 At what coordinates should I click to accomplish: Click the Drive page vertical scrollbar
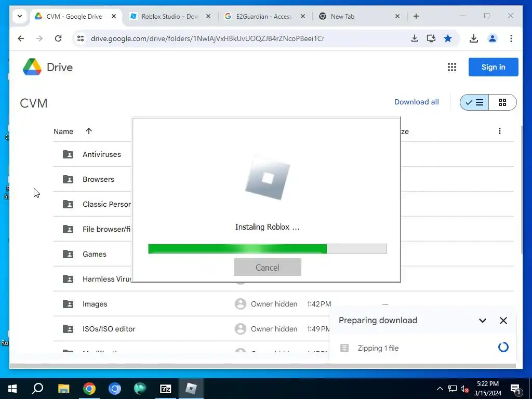tap(522, 190)
